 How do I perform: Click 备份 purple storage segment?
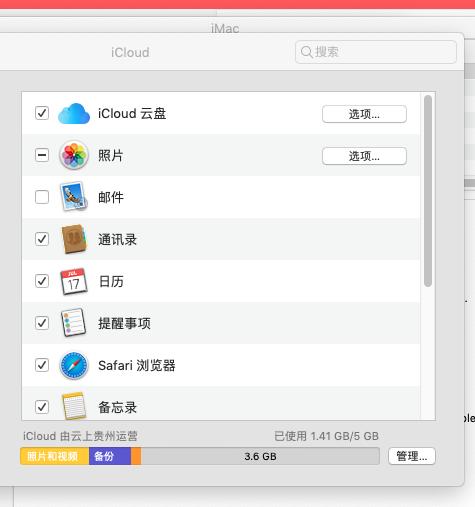coord(110,456)
